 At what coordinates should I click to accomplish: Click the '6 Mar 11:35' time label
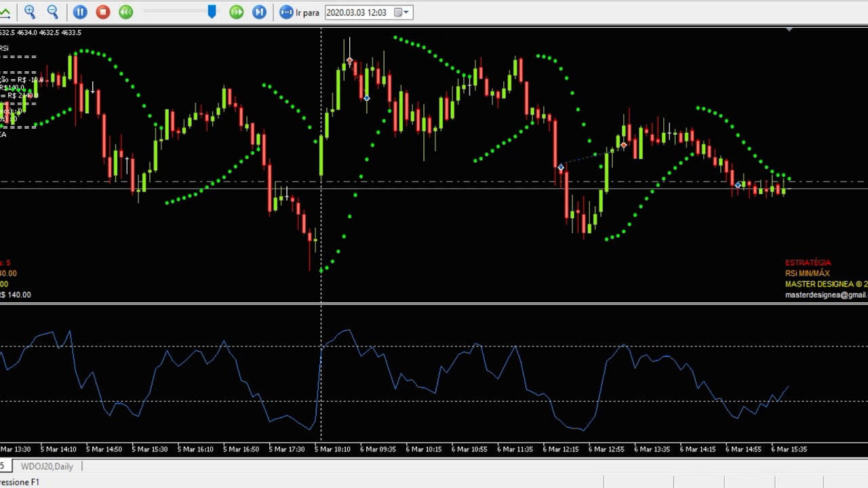515,449
